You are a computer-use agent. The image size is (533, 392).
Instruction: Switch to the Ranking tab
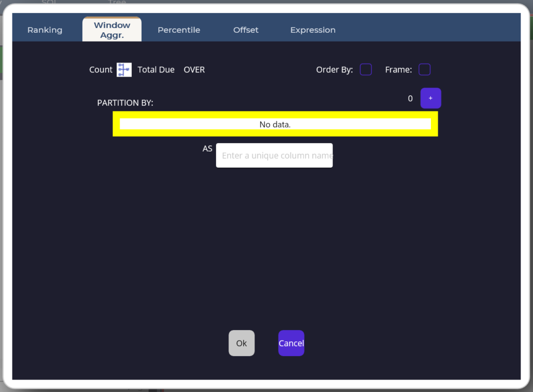click(45, 30)
